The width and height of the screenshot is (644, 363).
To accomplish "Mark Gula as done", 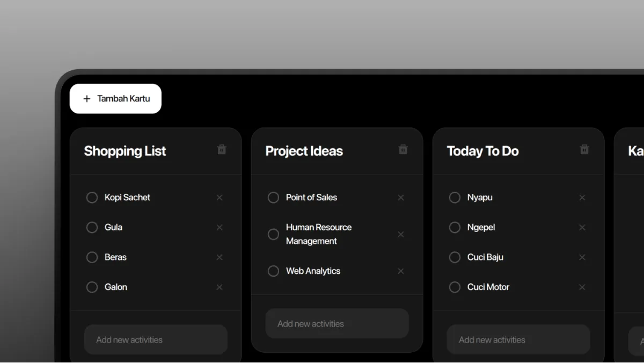I will point(92,228).
